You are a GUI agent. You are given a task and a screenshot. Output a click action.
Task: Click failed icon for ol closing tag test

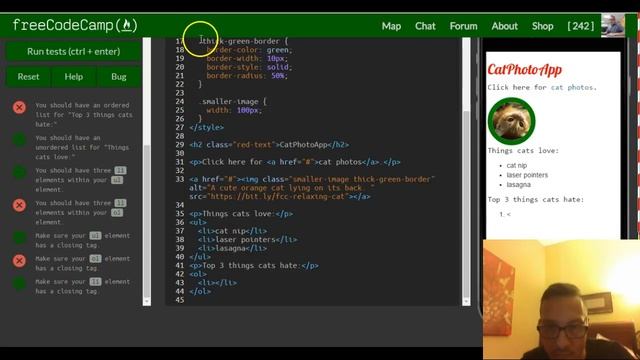coord(19,260)
